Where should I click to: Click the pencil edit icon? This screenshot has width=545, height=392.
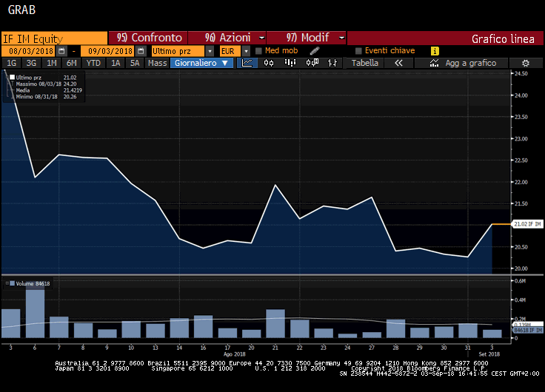coord(314,50)
